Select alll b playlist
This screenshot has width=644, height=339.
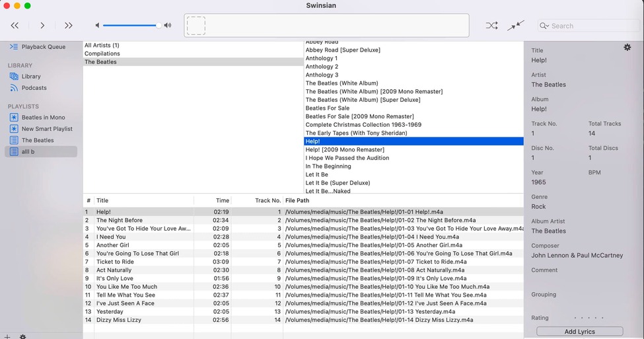pos(41,151)
